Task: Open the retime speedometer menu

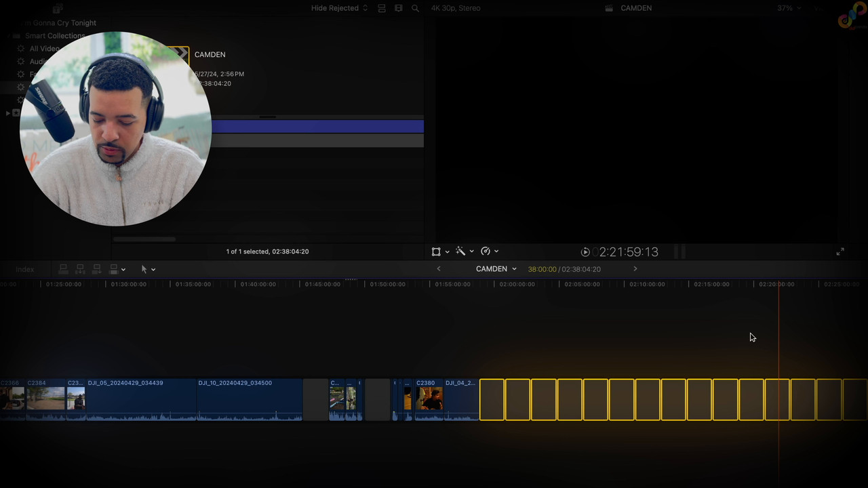Action: point(486,251)
